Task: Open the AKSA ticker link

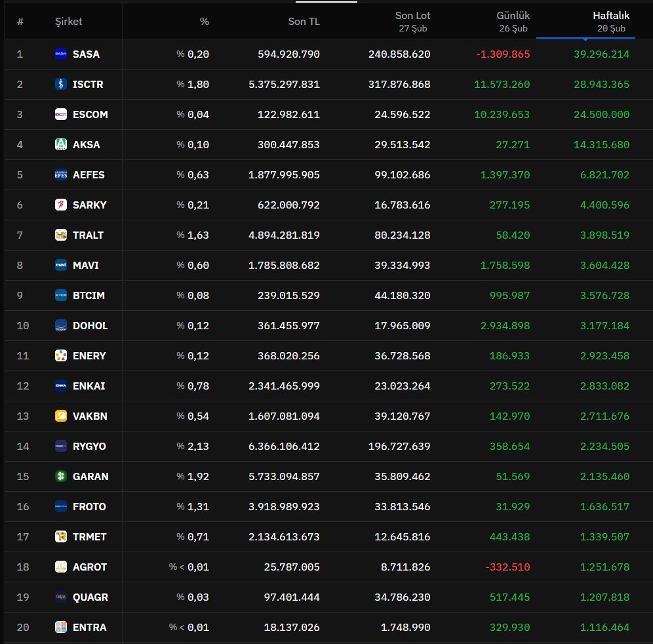Action: (86, 144)
